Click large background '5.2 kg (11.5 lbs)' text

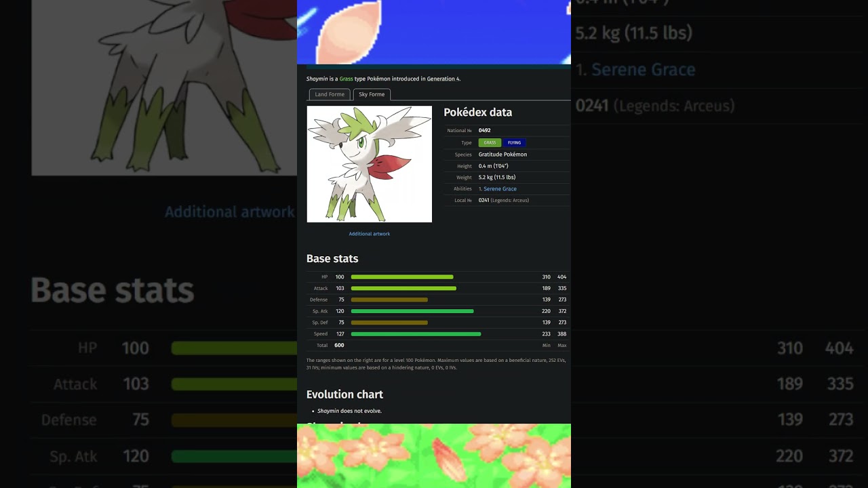634,33
